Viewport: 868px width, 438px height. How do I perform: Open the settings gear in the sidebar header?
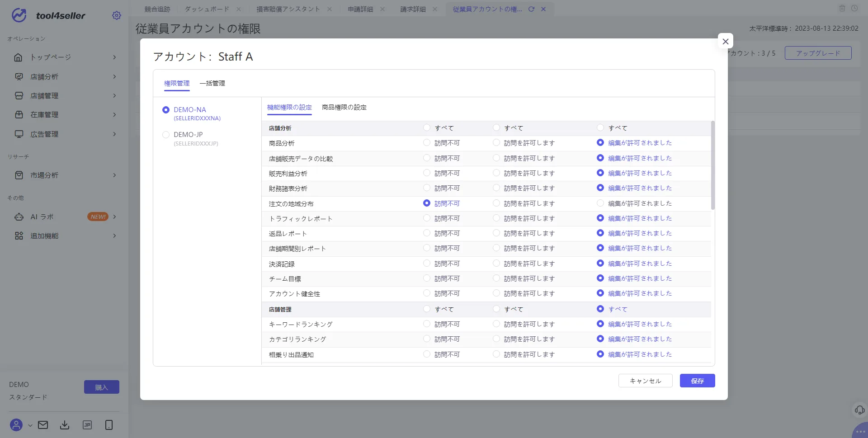pos(117,15)
